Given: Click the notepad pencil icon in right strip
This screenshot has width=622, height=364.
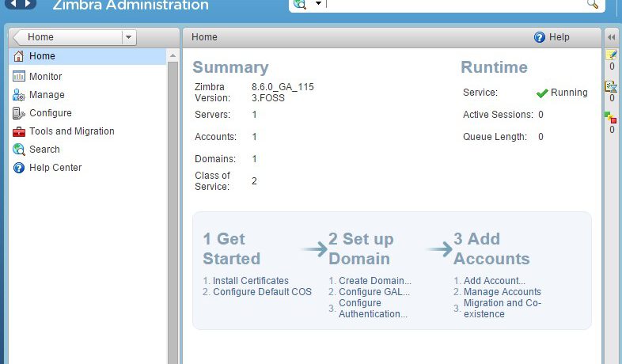Looking at the screenshot, I should [x=611, y=55].
